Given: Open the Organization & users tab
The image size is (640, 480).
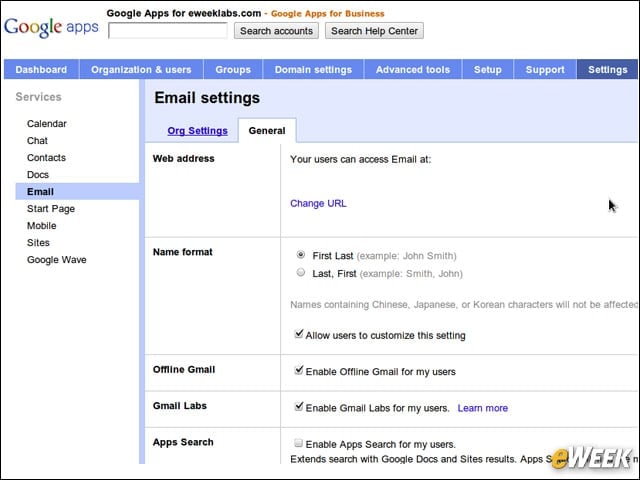Looking at the screenshot, I should pyautogui.click(x=141, y=69).
